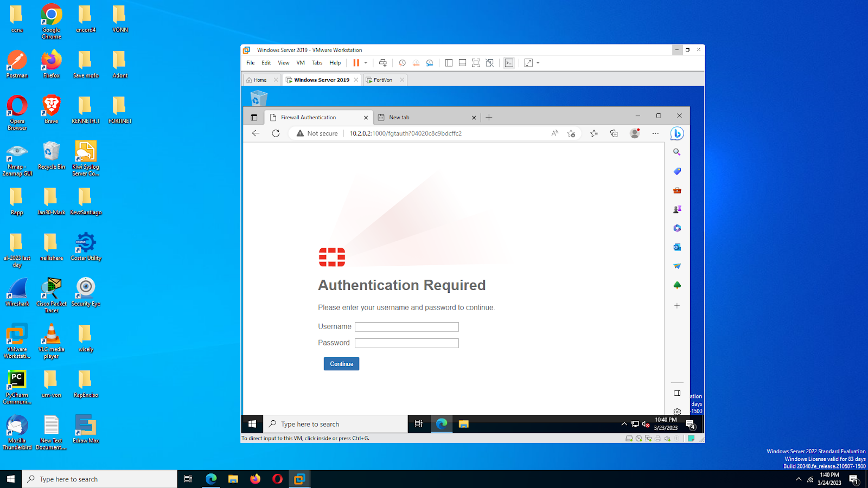The image size is (868, 488).
Task: Open Bing chat icon in Edge sidebar
Action: click(677, 133)
